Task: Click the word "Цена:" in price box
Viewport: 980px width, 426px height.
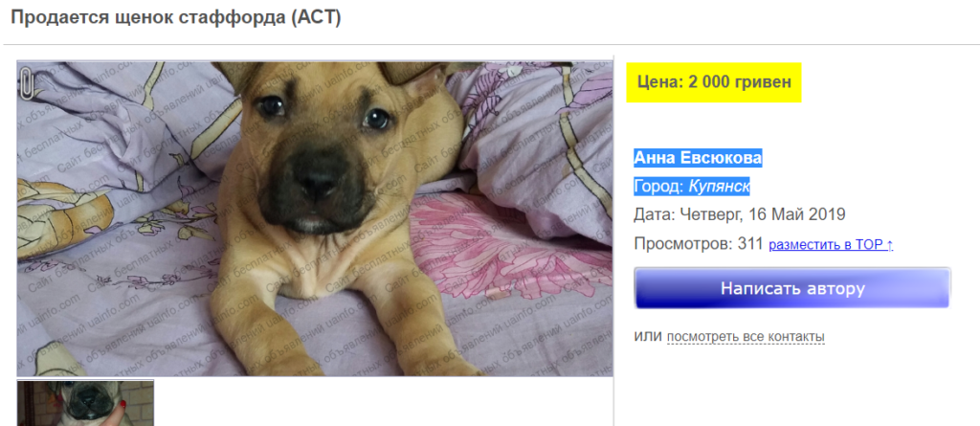Action: [660, 82]
